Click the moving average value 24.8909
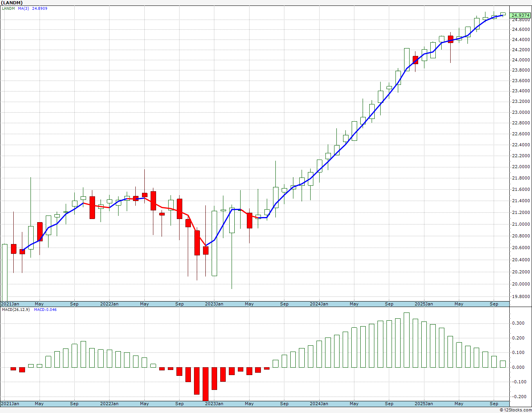The image size is (532, 413). click(x=40, y=8)
